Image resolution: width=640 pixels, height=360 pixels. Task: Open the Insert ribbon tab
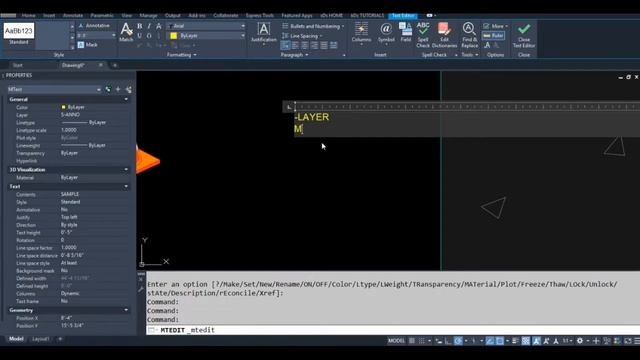49,16
